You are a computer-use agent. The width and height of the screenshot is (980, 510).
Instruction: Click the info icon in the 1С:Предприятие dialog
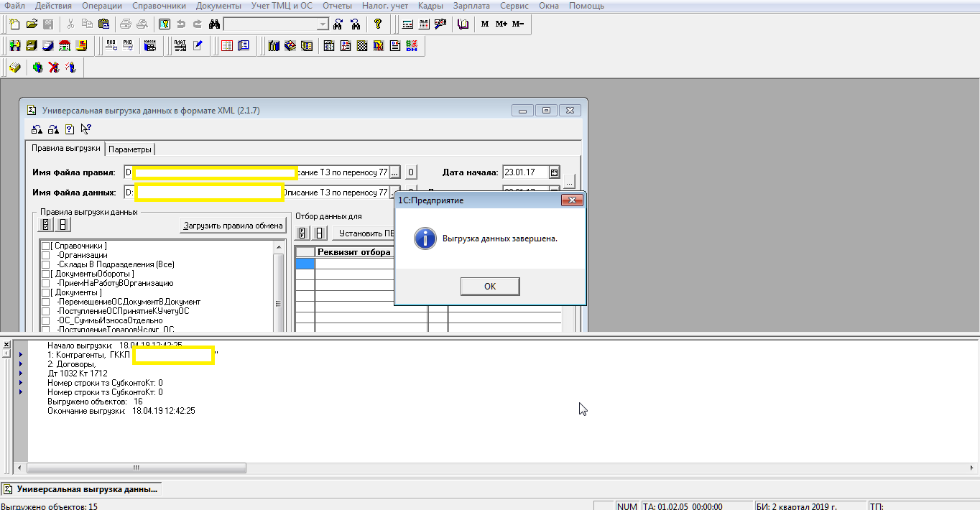(425, 238)
